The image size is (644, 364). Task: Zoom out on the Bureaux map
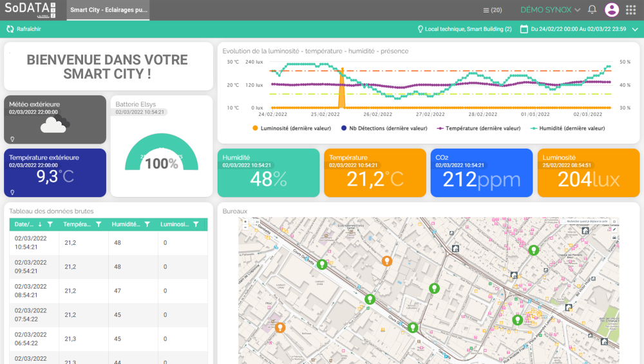[x=245, y=227]
